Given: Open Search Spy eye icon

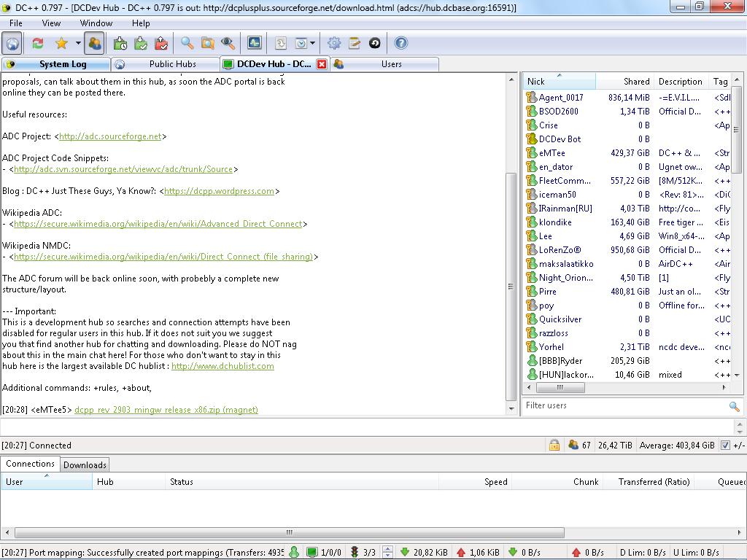Looking at the screenshot, I should 228,43.
